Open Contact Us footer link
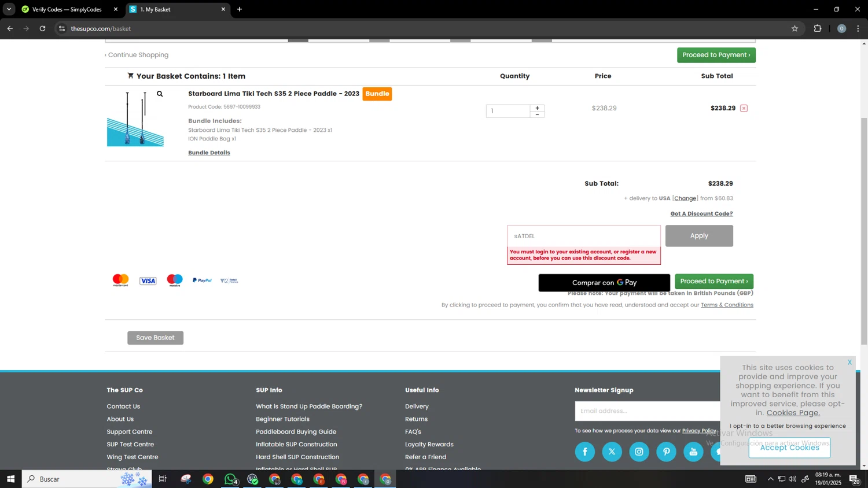This screenshot has width=868, height=488. coord(123,406)
